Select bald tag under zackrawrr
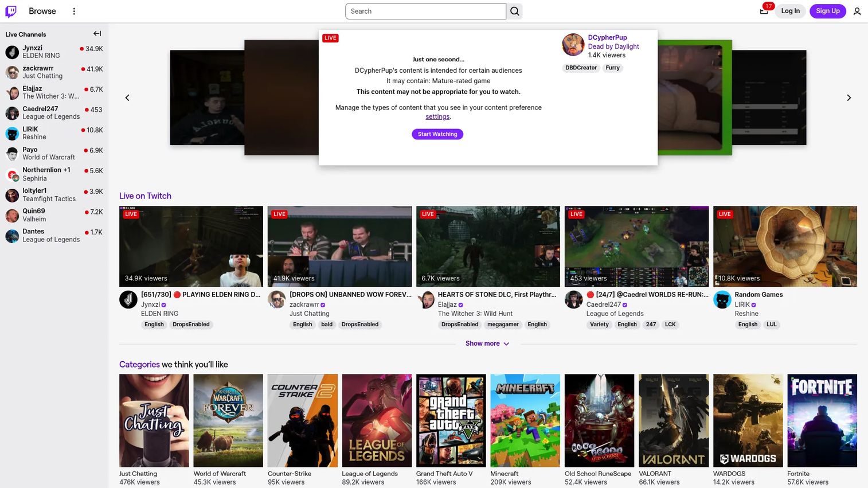868x488 pixels. 327,325
